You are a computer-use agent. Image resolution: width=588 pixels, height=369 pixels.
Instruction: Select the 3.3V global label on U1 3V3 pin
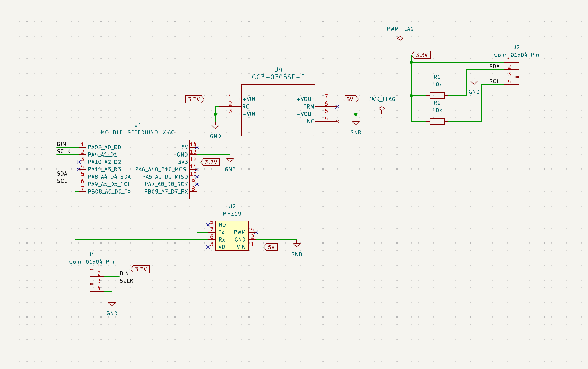point(211,162)
